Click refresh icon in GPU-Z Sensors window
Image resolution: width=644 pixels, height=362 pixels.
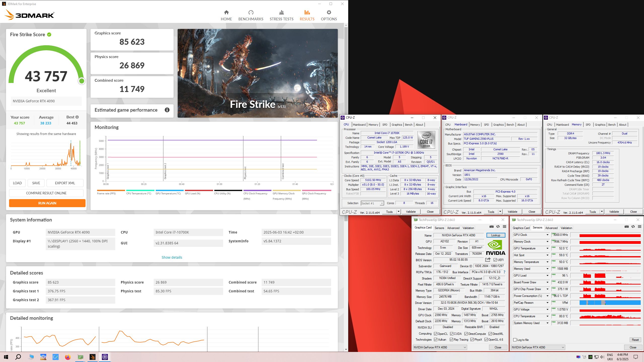point(633,227)
